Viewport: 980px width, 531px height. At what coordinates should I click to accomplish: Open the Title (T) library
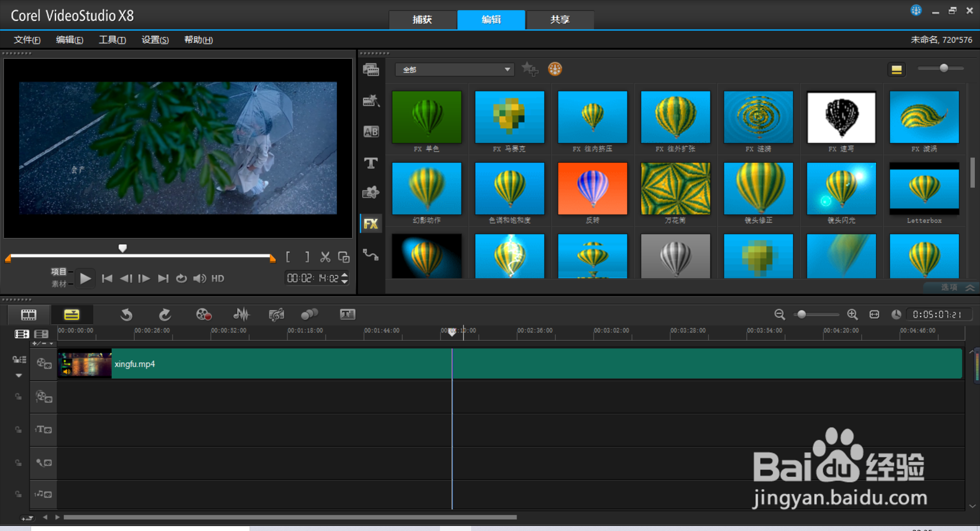tap(371, 163)
